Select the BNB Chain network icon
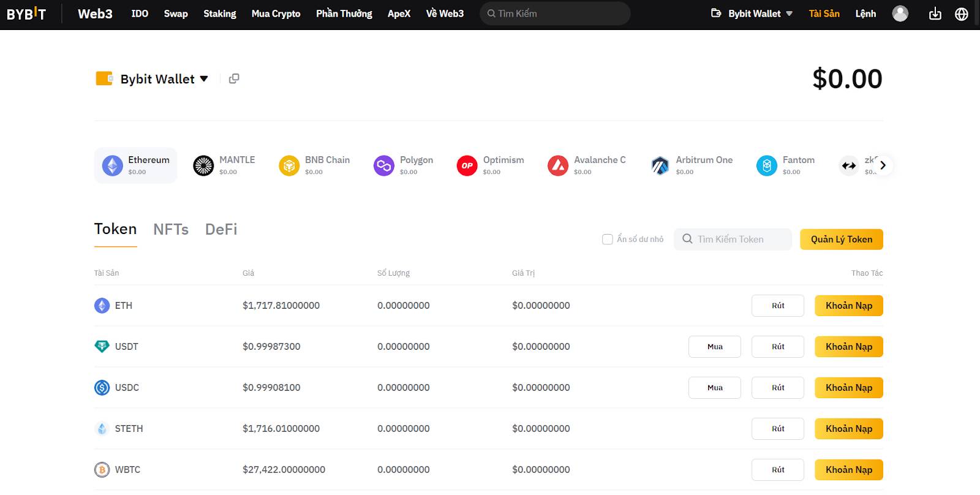This screenshot has height=495, width=980. (x=289, y=165)
